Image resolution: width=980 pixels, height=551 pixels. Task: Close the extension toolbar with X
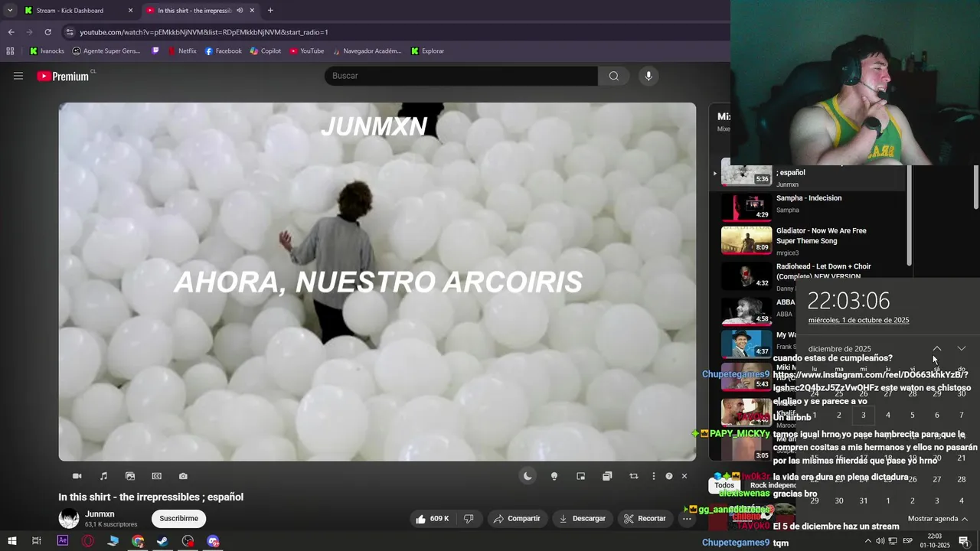(x=684, y=476)
